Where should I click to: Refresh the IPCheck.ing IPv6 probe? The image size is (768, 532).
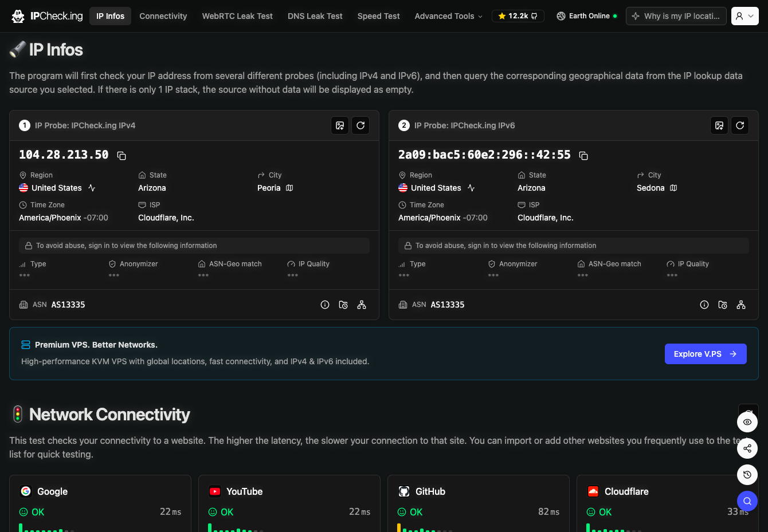point(740,125)
